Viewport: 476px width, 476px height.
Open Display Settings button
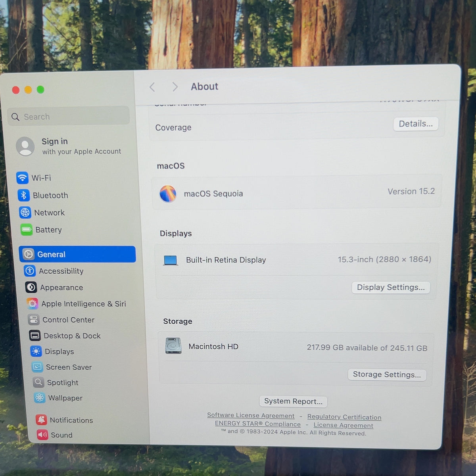click(x=391, y=288)
